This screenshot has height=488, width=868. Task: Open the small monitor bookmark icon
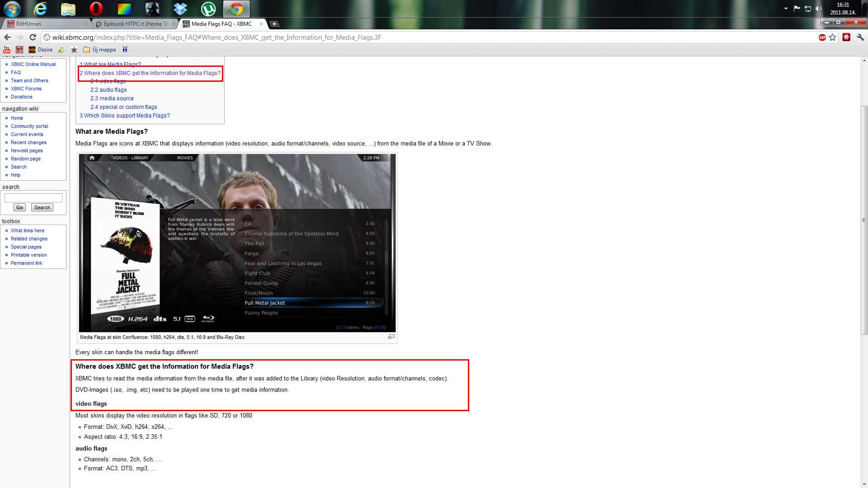click(x=61, y=50)
